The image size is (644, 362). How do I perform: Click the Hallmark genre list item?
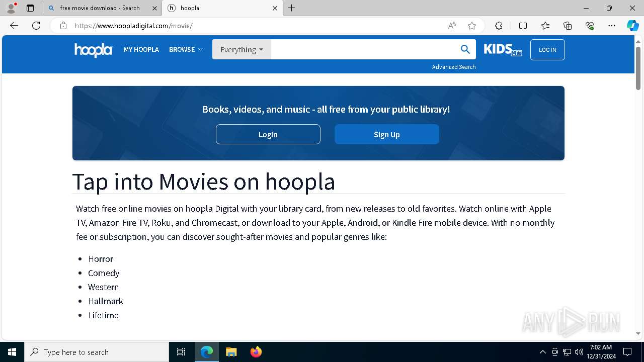tap(106, 301)
